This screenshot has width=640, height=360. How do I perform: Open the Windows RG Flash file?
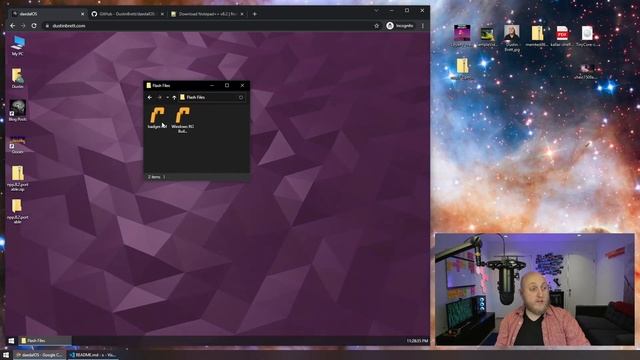point(182,120)
